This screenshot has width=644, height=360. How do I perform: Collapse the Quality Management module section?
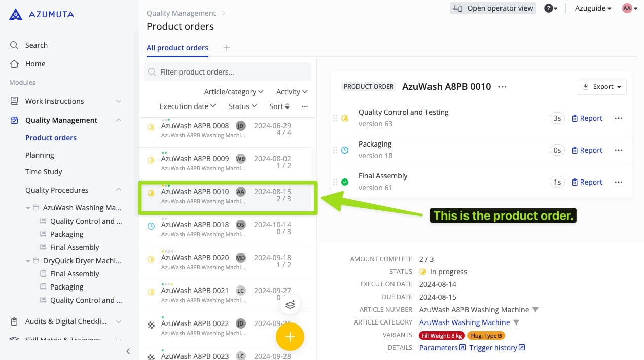119,120
